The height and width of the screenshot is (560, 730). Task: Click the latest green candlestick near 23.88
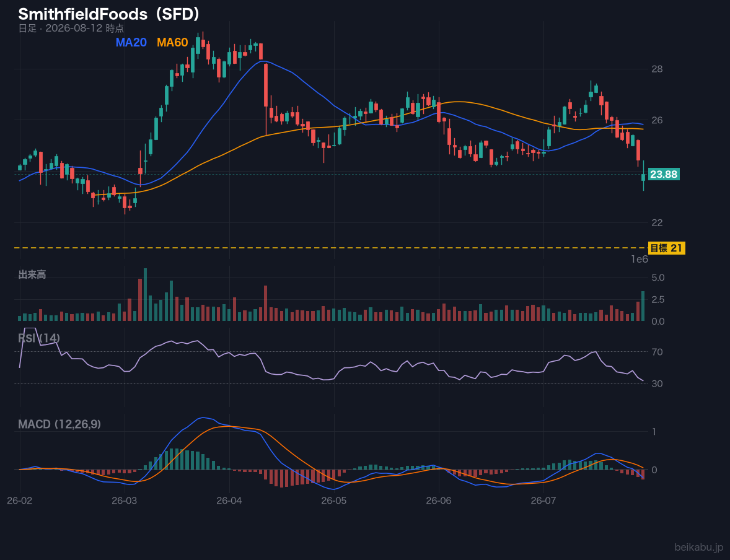click(x=643, y=177)
